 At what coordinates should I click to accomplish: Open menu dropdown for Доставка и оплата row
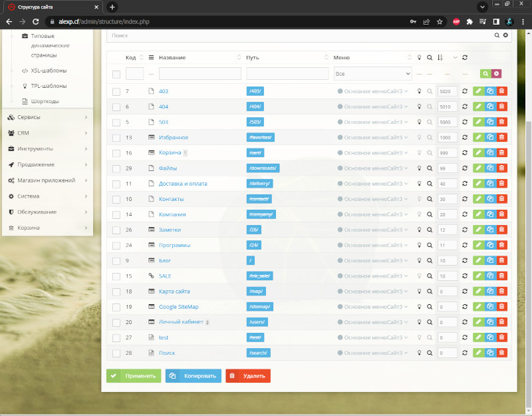[372, 184]
